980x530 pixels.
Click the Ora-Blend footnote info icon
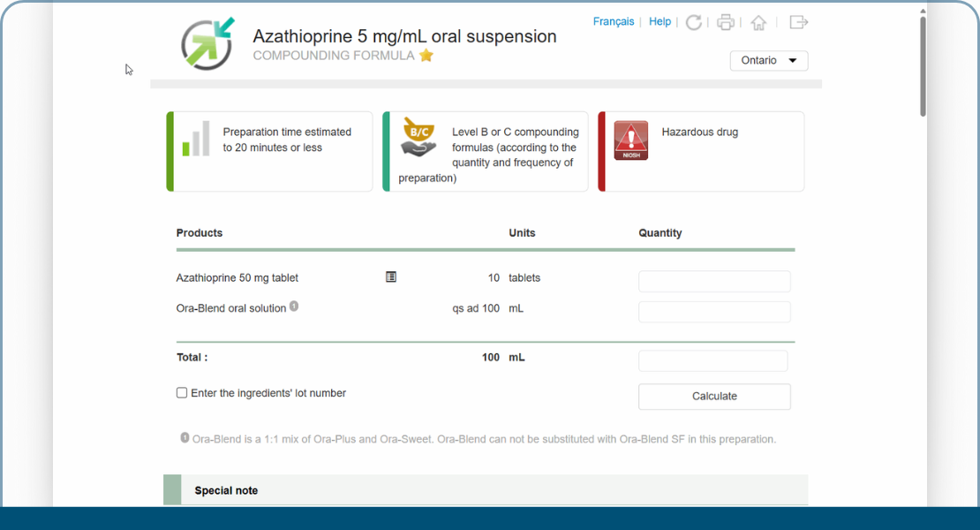point(294,307)
